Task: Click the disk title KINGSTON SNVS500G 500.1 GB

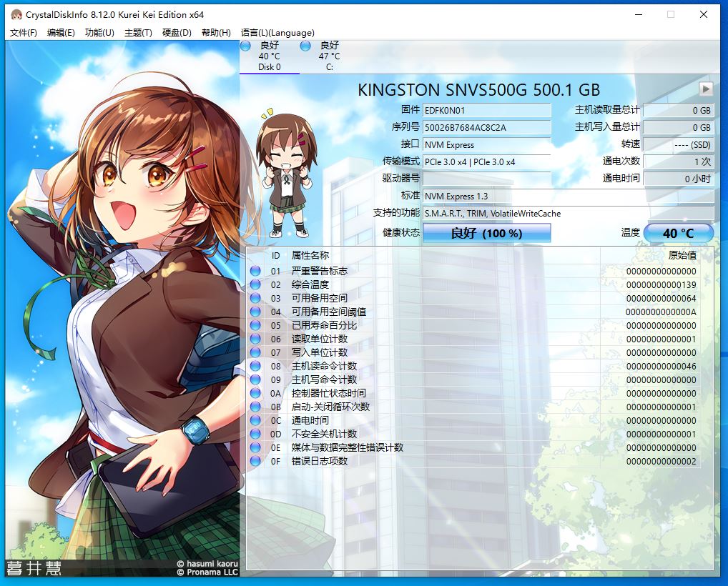Action: pyautogui.click(x=478, y=89)
